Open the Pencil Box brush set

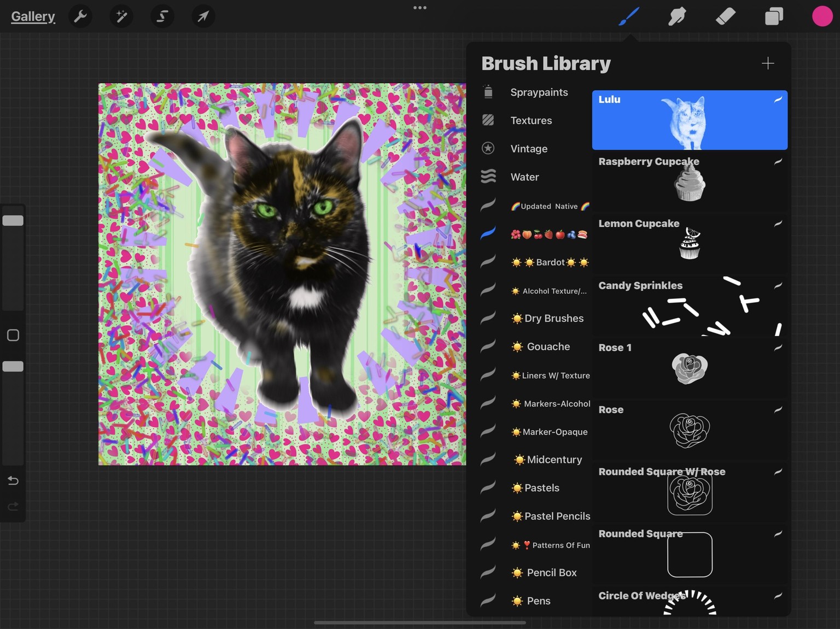click(x=535, y=573)
